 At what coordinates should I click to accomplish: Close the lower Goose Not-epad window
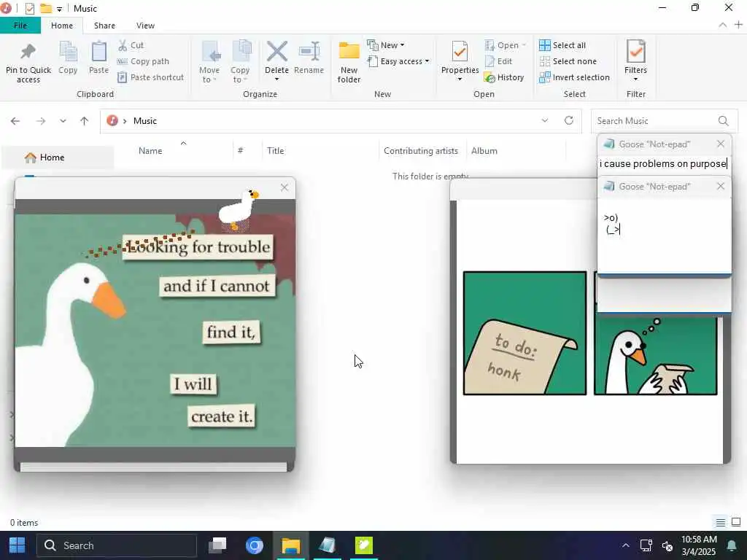(720, 186)
